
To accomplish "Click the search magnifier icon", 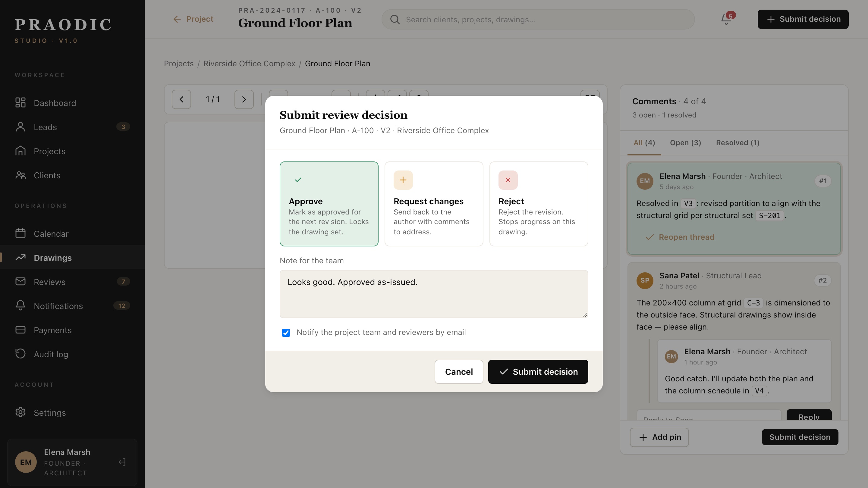I will click(x=395, y=20).
